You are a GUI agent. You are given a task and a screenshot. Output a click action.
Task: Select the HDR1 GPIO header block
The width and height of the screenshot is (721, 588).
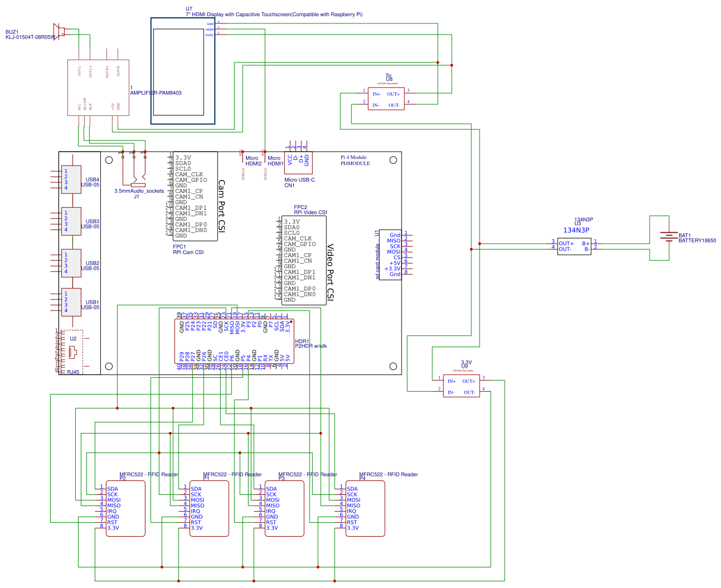[x=234, y=342]
